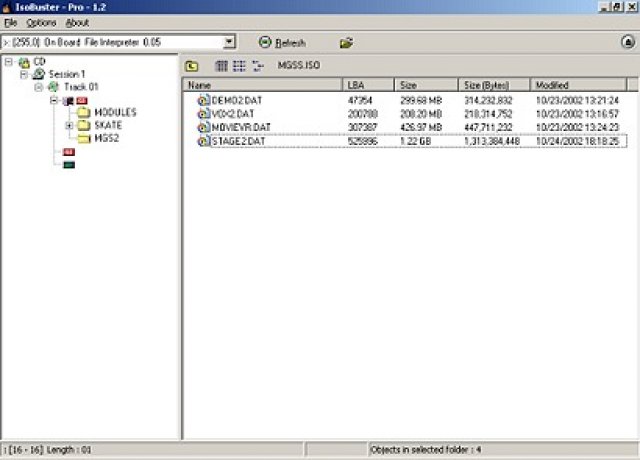Click the Refresh button label

290,43
